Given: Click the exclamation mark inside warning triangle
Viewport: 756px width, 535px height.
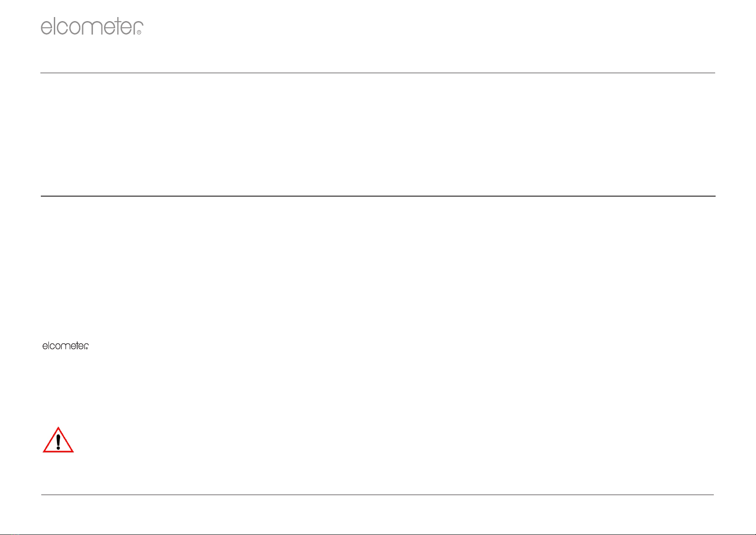Looking at the screenshot, I should 58,442.
